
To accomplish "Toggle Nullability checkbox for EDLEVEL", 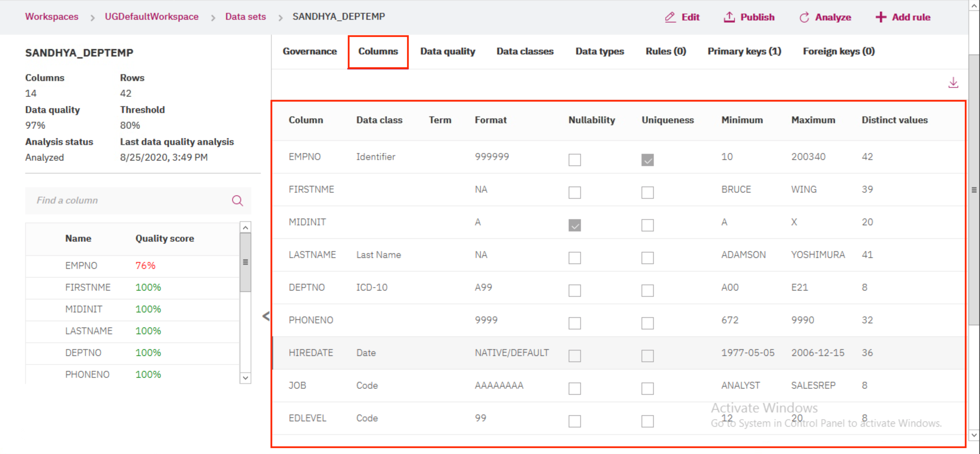I will click(574, 421).
